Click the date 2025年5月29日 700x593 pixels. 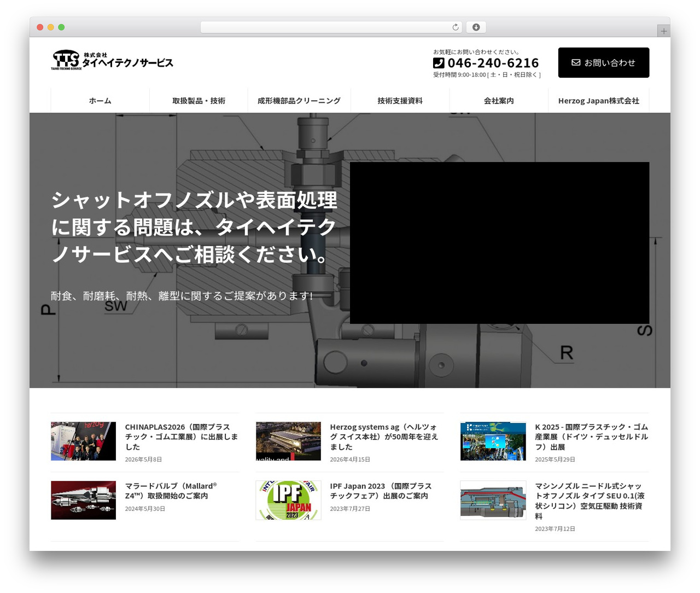click(x=555, y=460)
